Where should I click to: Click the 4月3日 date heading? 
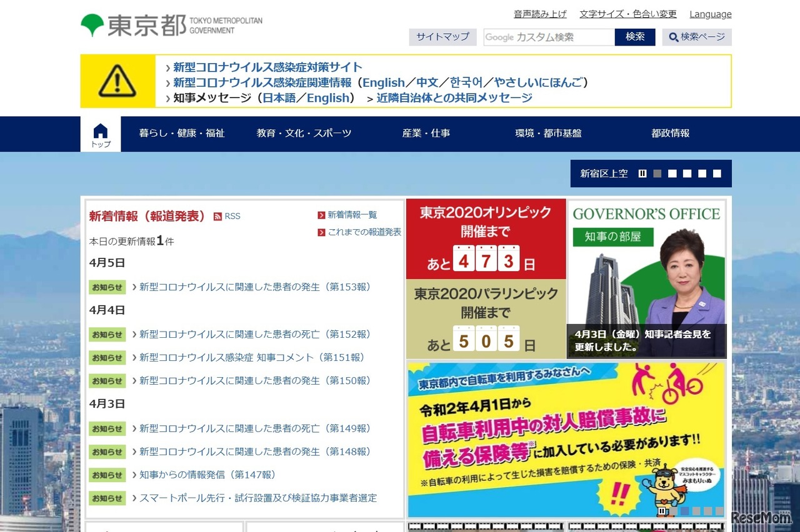tap(107, 403)
